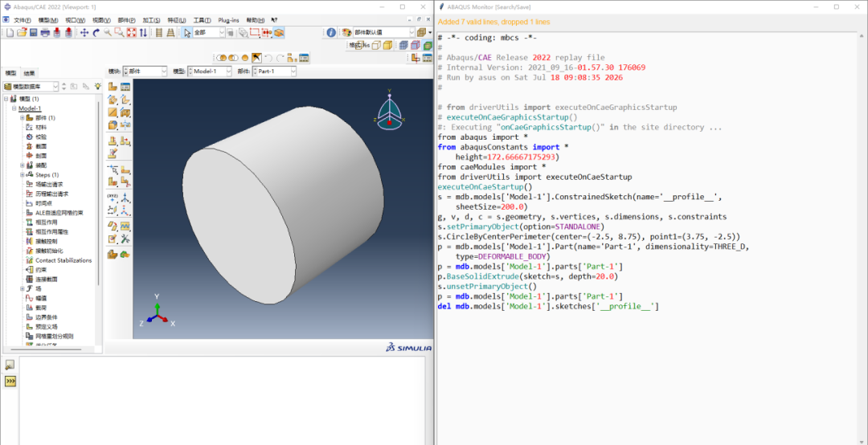Click the Python prompt >>> icon
Screen dimensions: 868x445
pos(10,382)
